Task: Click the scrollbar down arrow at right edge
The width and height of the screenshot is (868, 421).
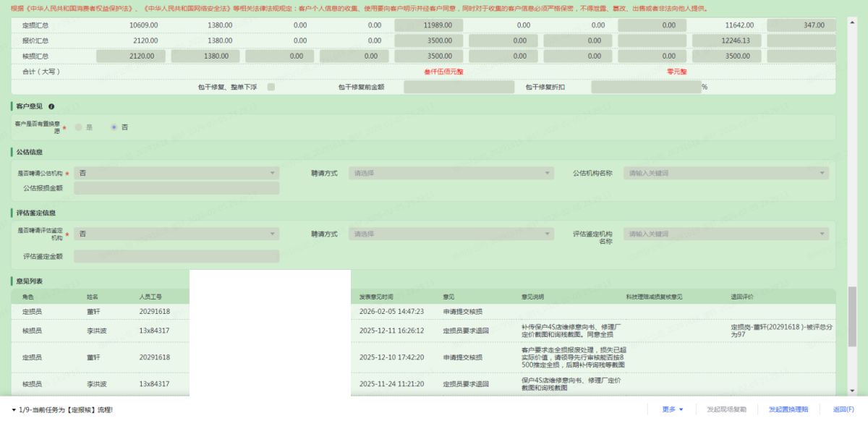Action: [851, 391]
